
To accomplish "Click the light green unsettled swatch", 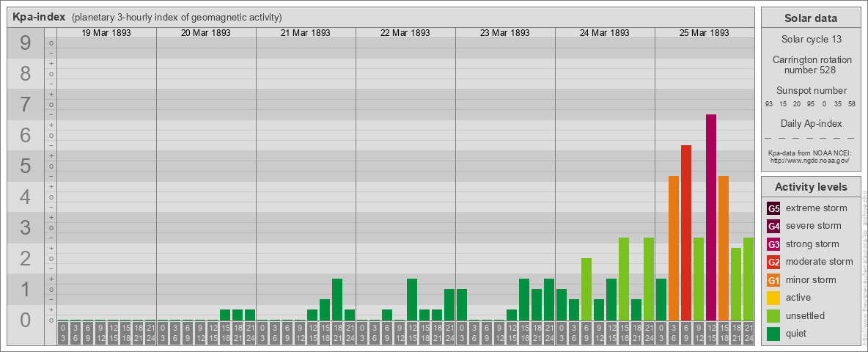I will pyautogui.click(x=773, y=315).
